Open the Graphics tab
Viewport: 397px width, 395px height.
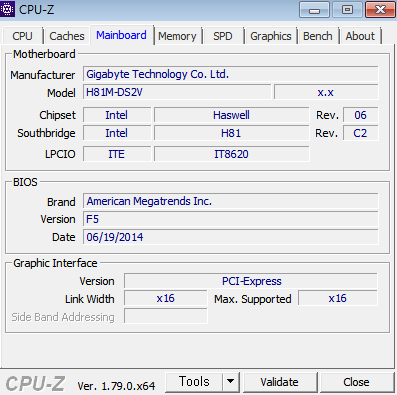click(x=271, y=36)
